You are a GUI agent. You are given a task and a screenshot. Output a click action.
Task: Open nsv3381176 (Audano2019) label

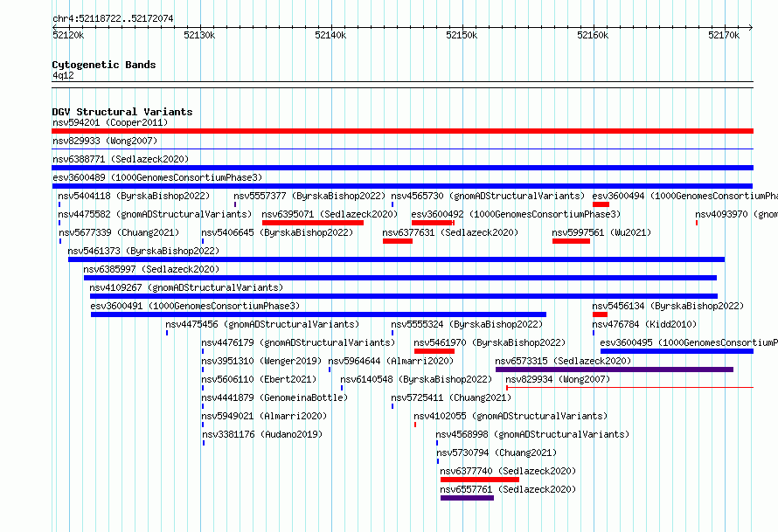(x=262, y=434)
